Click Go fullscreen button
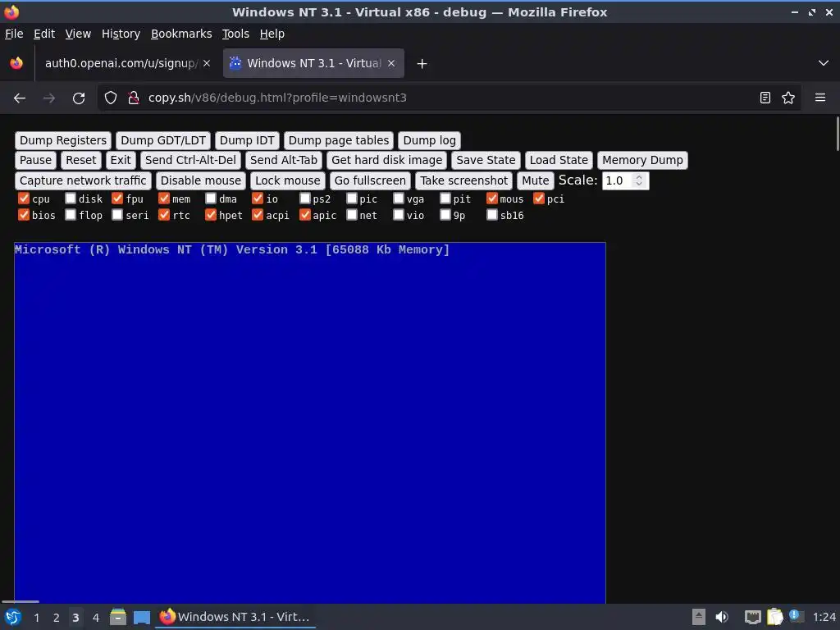 pos(370,180)
